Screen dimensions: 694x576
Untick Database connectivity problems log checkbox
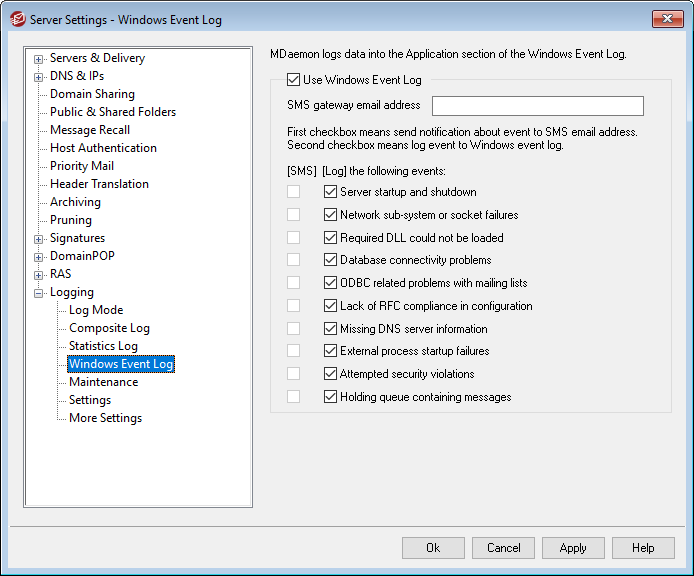point(331,260)
